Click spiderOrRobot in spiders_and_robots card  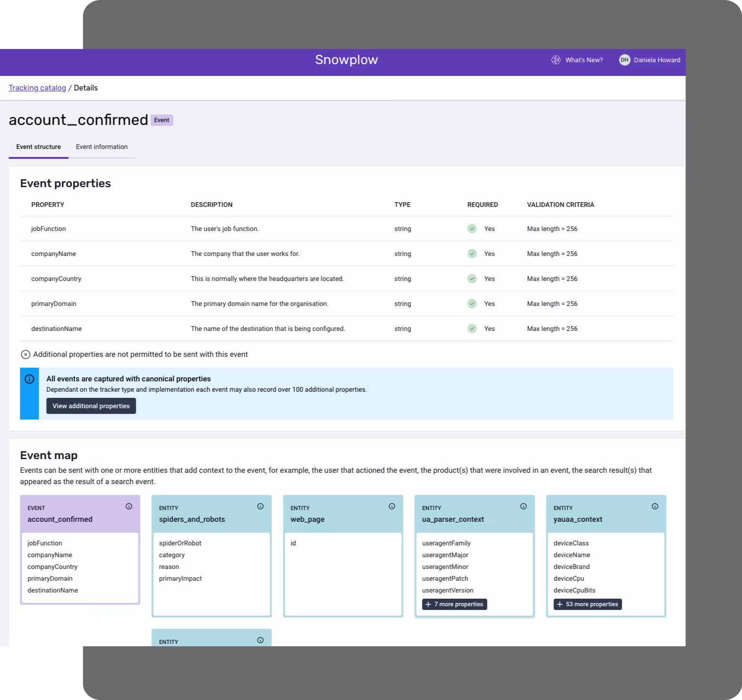[180, 543]
